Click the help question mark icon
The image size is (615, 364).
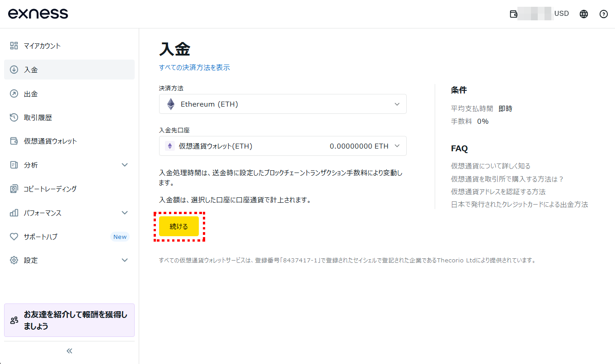[603, 14]
